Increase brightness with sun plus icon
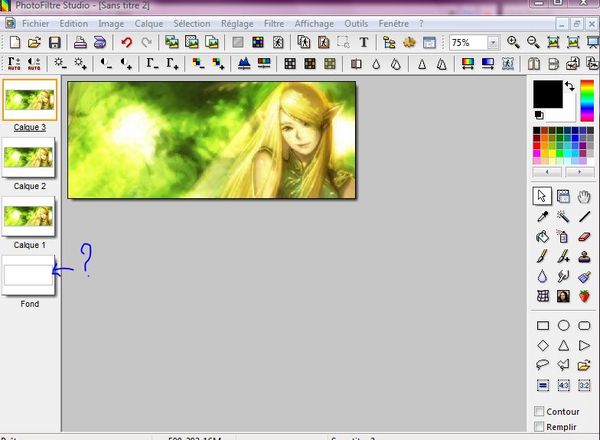 (x=80, y=63)
